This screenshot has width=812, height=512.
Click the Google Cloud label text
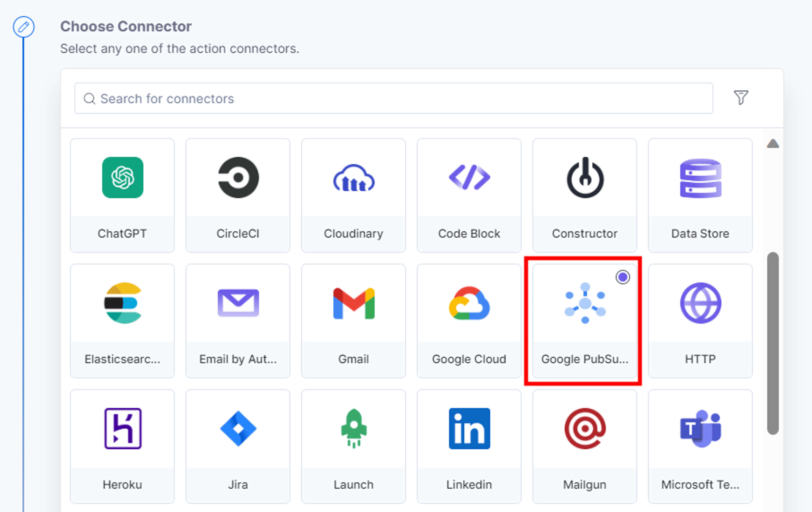[x=469, y=359]
